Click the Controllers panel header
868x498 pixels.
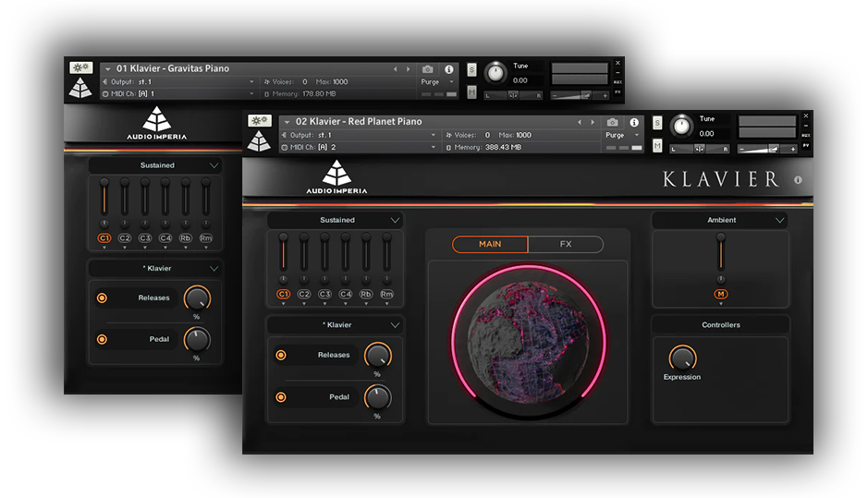point(720,325)
